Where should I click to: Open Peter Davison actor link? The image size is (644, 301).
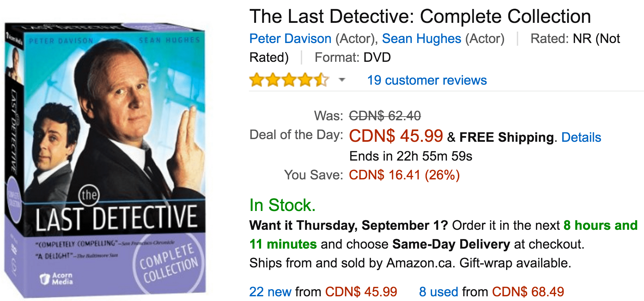pos(290,39)
